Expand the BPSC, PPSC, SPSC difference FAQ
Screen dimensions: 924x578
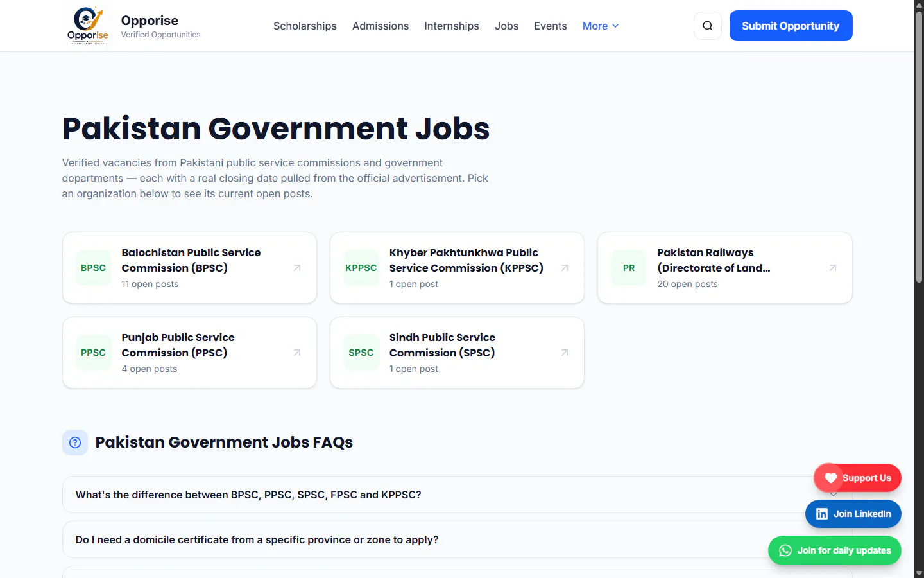coord(457,495)
